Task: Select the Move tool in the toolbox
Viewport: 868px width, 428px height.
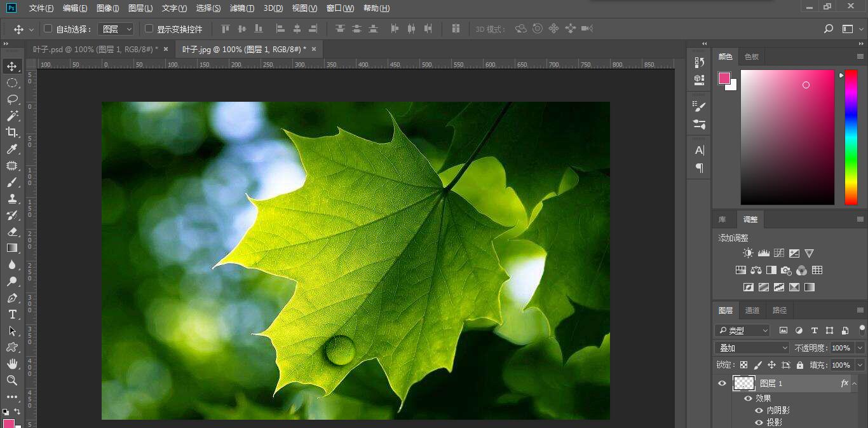Action: point(12,66)
